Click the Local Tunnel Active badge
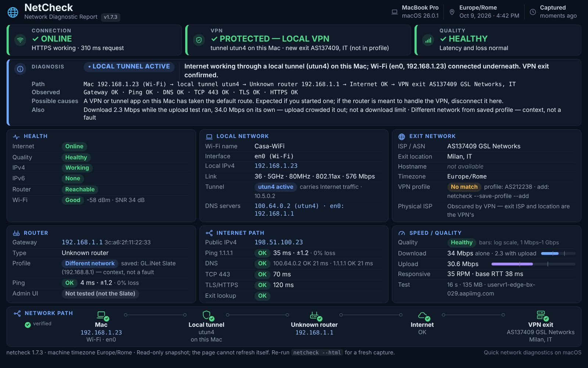The image size is (588, 368). (x=129, y=67)
